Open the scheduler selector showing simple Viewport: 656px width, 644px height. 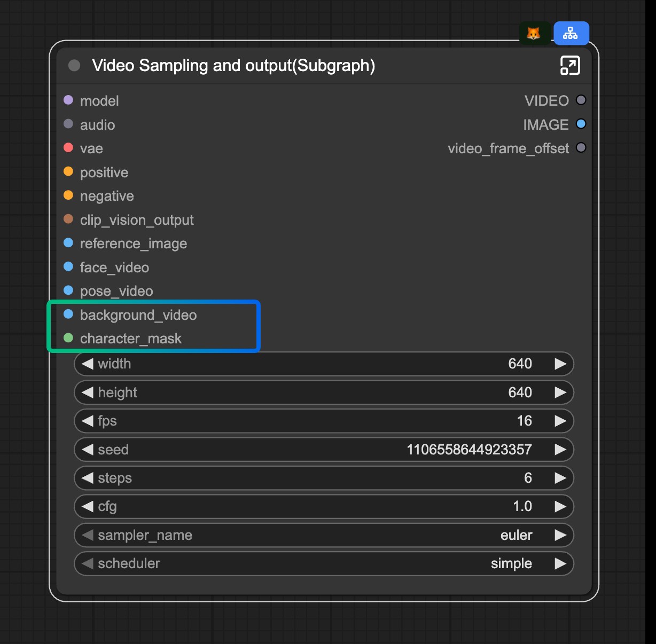(324, 563)
